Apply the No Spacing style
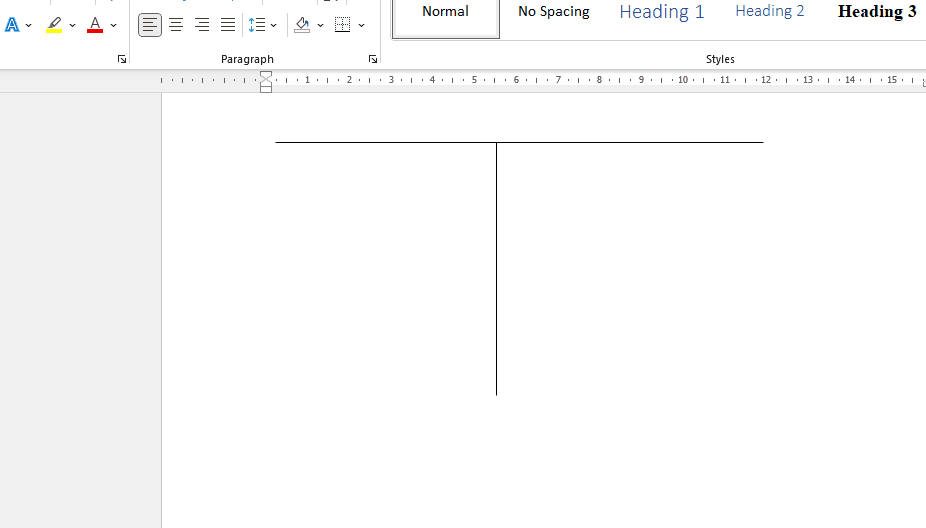This screenshot has height=528, width=926. (x=553, y=13)
